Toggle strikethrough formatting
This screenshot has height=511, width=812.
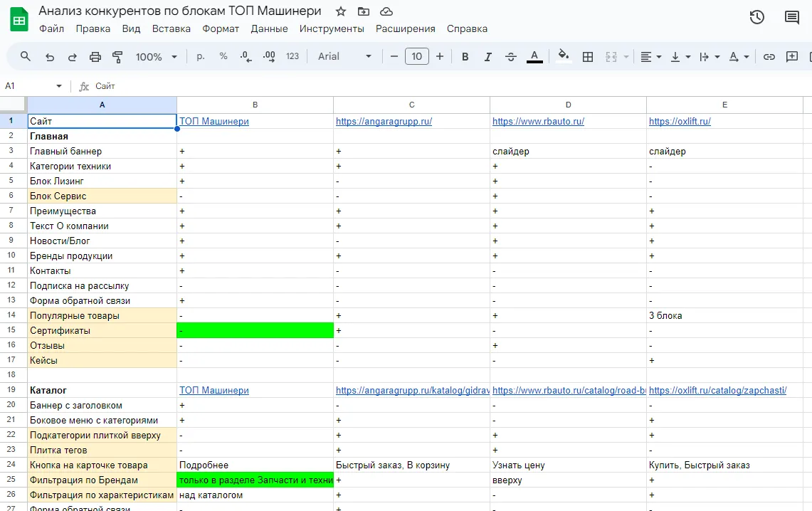pyautogui.click(x=510, y=56)
